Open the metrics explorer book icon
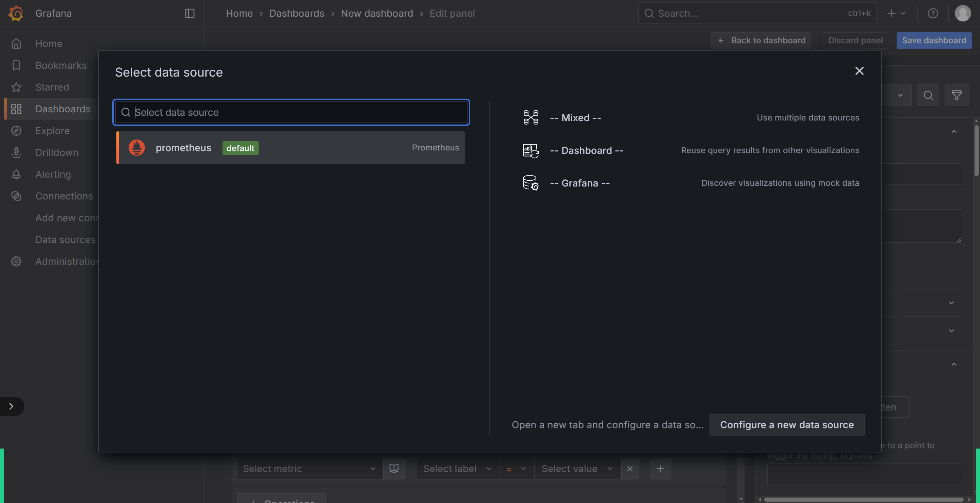 (394, 469)
